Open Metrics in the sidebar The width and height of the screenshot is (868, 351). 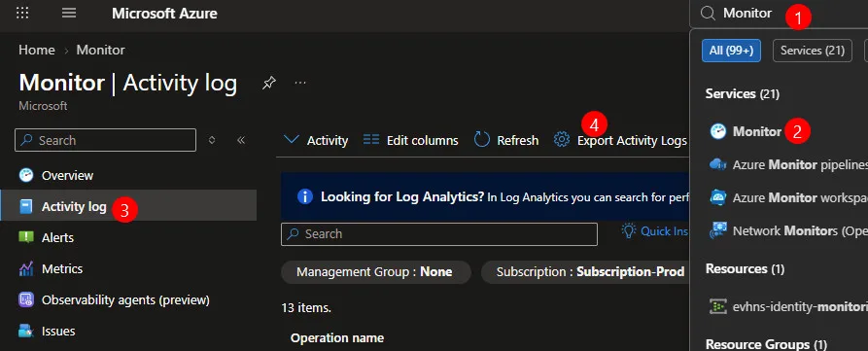pos(62,269)
